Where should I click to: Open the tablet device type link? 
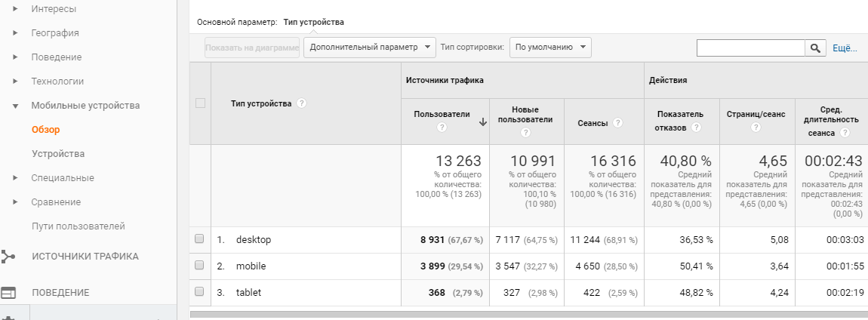(248, 292)
